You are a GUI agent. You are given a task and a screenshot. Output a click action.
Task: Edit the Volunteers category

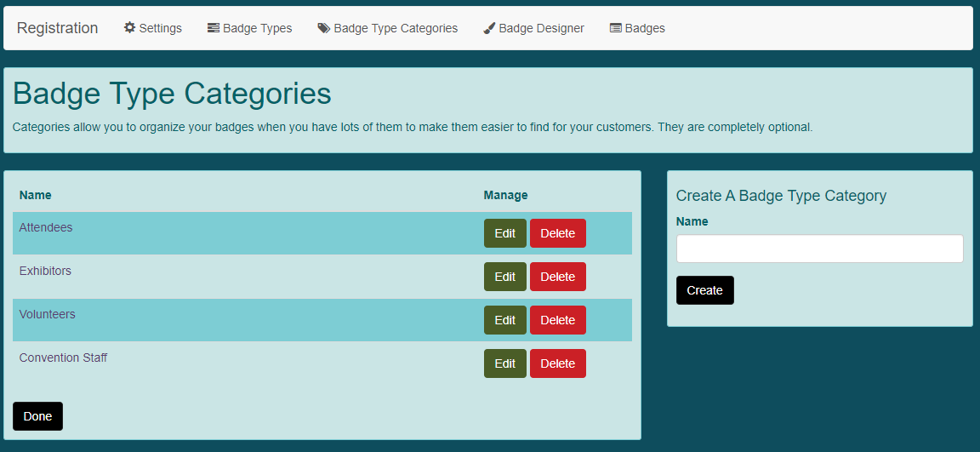(x=505, y=320)
